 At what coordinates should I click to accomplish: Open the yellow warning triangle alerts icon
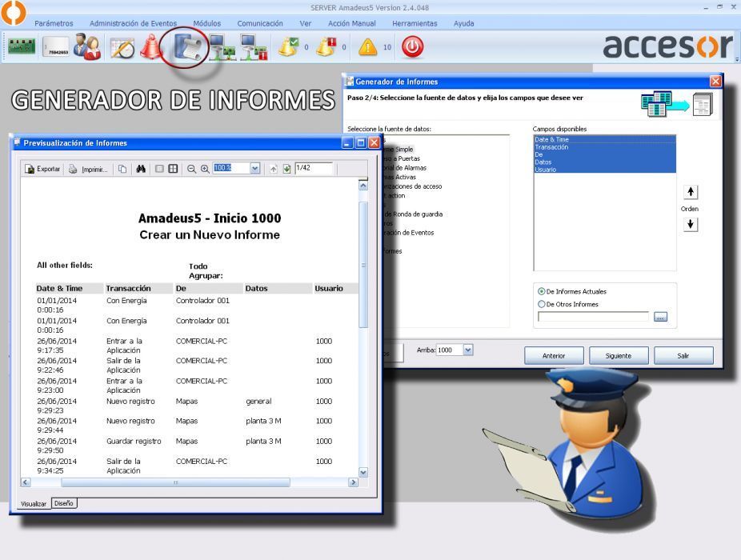coord(367,47)
